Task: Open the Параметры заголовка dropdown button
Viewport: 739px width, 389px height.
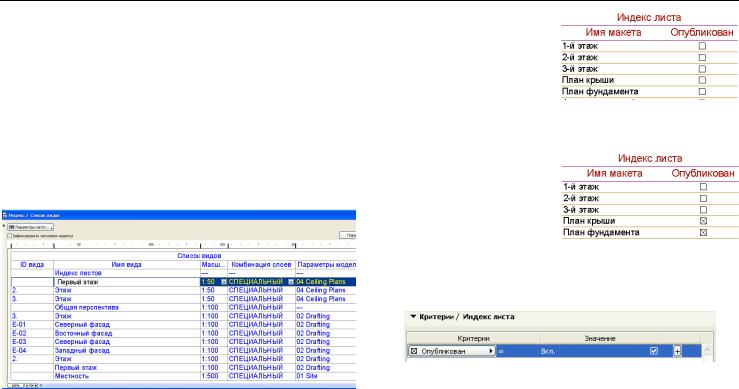Action: [x=31, y=227]
